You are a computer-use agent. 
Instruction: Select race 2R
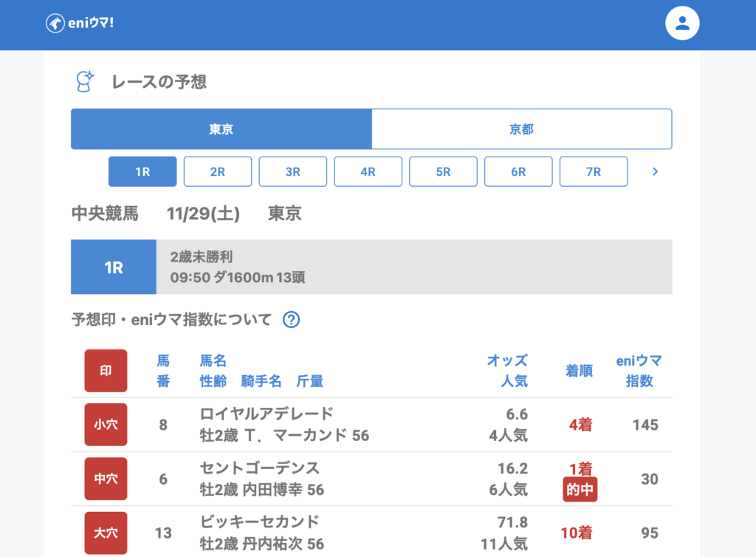pos(218,171)
